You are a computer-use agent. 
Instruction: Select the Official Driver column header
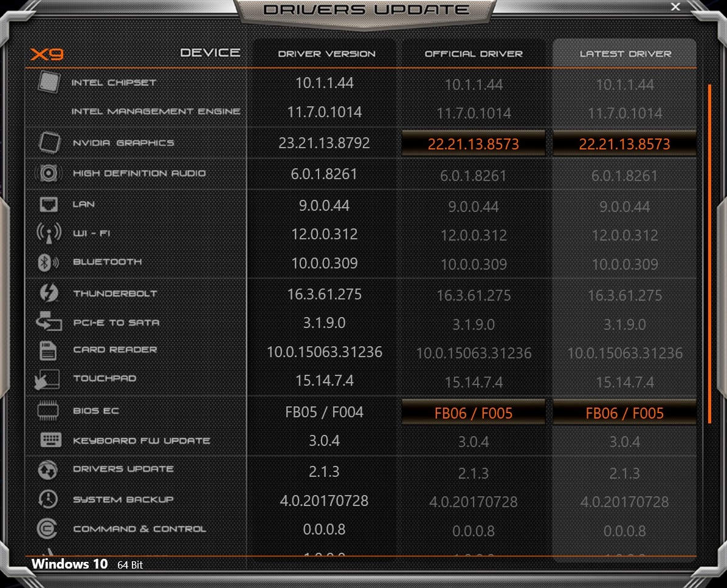point(474,53)
